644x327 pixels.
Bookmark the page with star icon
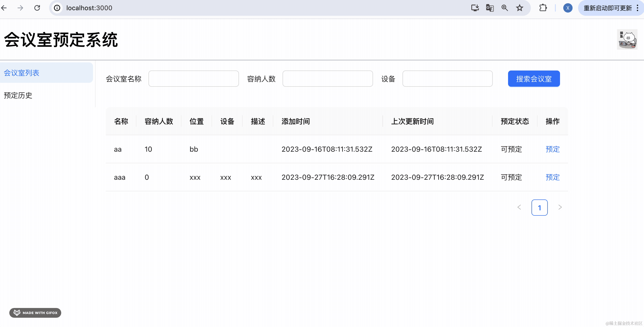click(x=519, y=8)
